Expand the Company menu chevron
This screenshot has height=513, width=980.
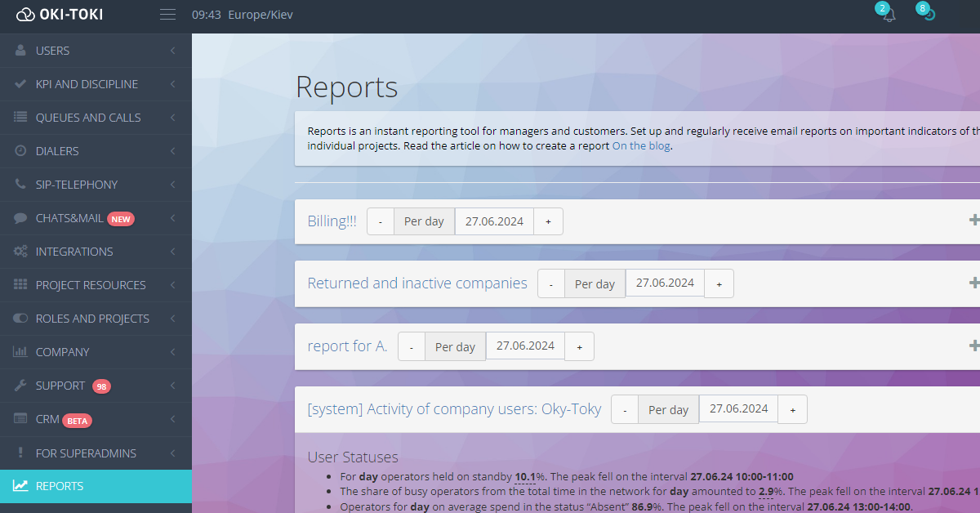click(x=173, y=352)
